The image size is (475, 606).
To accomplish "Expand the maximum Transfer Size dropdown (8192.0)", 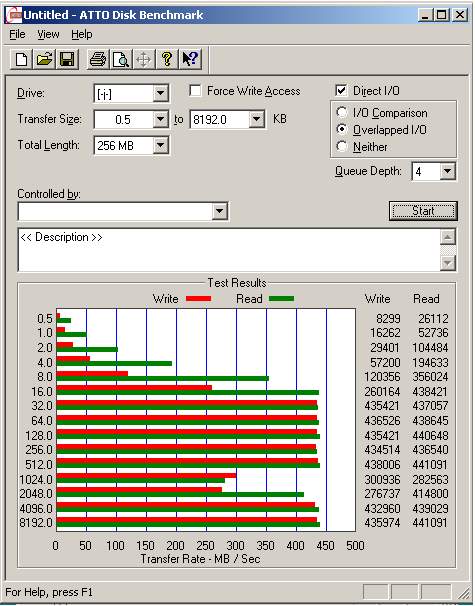I will click(256, 119).
